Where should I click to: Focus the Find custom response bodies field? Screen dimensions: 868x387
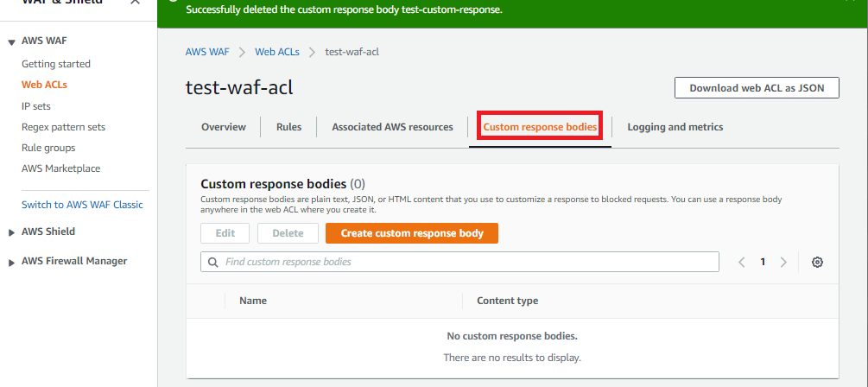459,262
